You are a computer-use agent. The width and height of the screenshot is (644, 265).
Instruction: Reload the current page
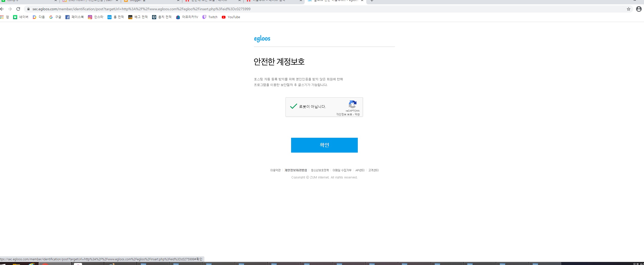coord(18,9)
